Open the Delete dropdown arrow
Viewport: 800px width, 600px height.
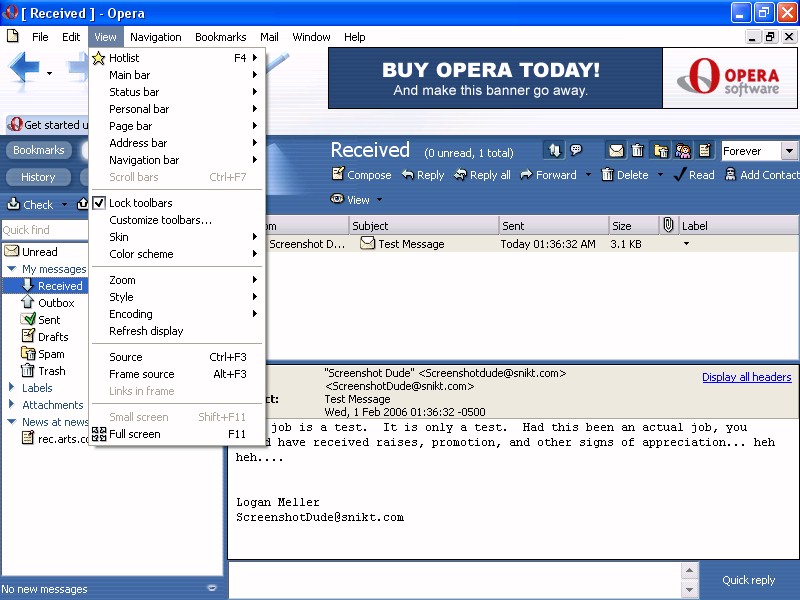pyautogui.click(x=660, y=175)
